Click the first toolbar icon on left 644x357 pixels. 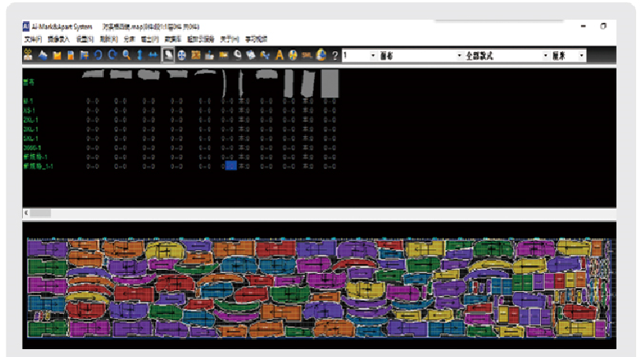28,56
